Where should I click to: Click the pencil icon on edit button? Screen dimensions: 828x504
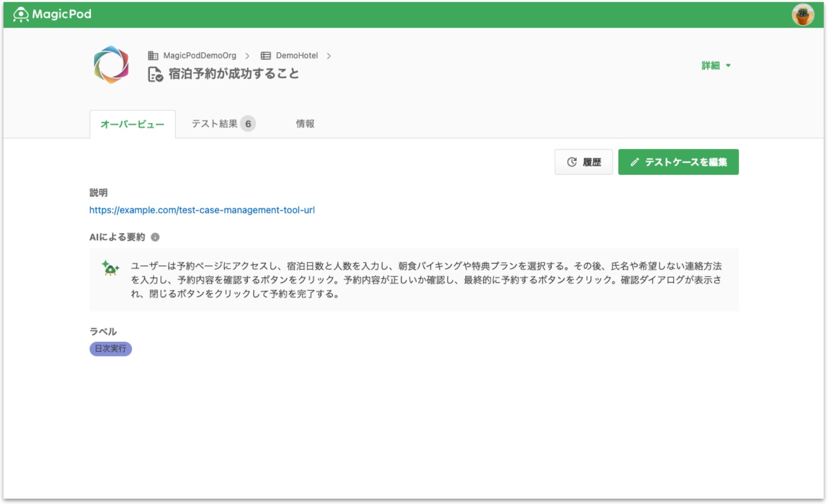point(635,162)
